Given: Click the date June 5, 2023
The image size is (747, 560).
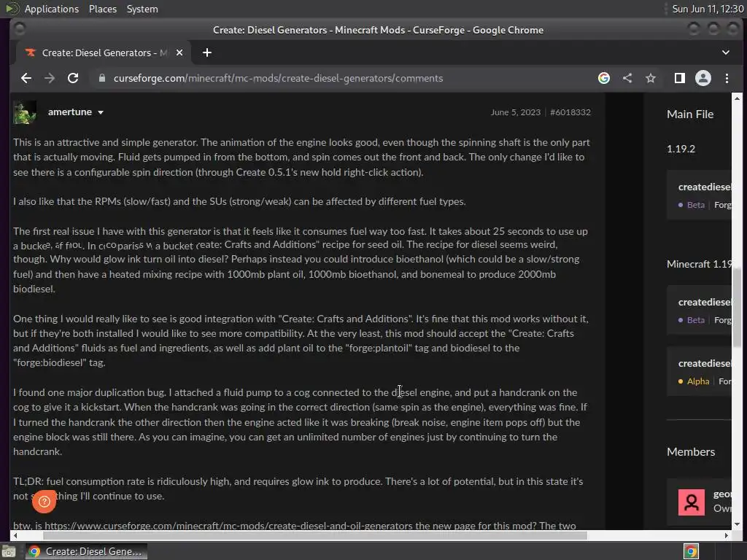Looking at the screenshot, I should coord(516,112).
